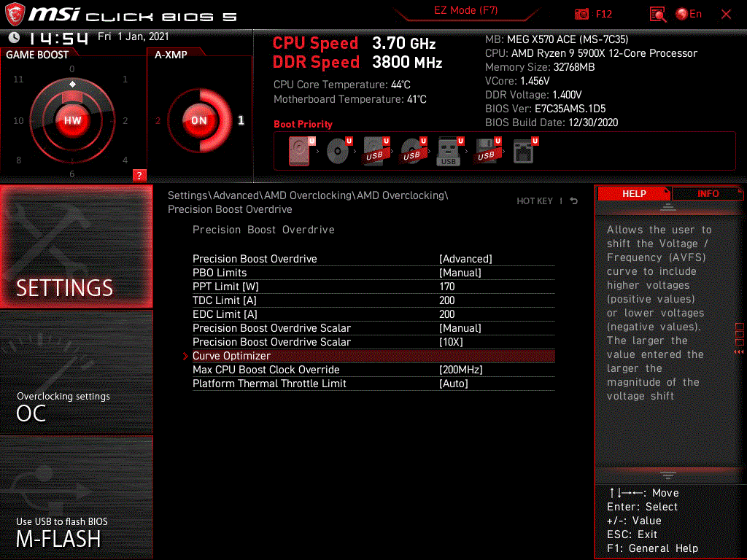Open search with the magnifier icon
Screen dimensions: 747x560
[656, 14]
